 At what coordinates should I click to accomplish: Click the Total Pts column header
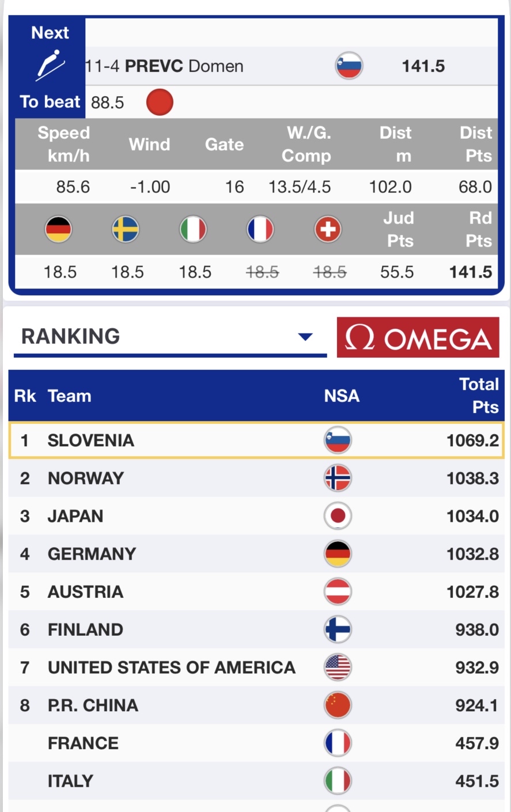(478, 396)
